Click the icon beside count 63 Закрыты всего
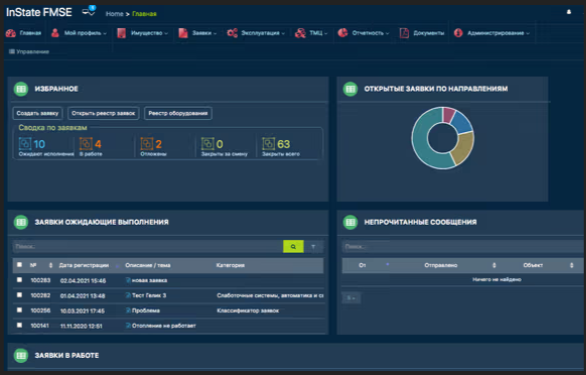 [x=269, y=144]
